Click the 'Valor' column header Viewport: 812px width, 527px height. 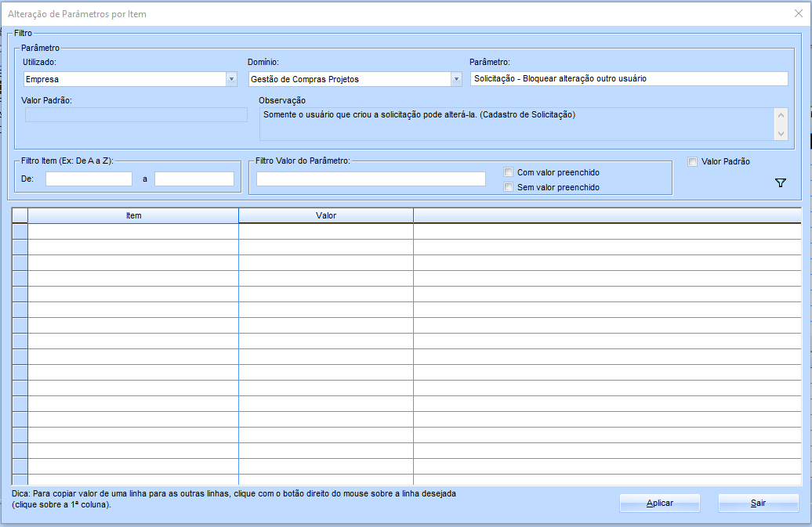[x=326, y=215]
